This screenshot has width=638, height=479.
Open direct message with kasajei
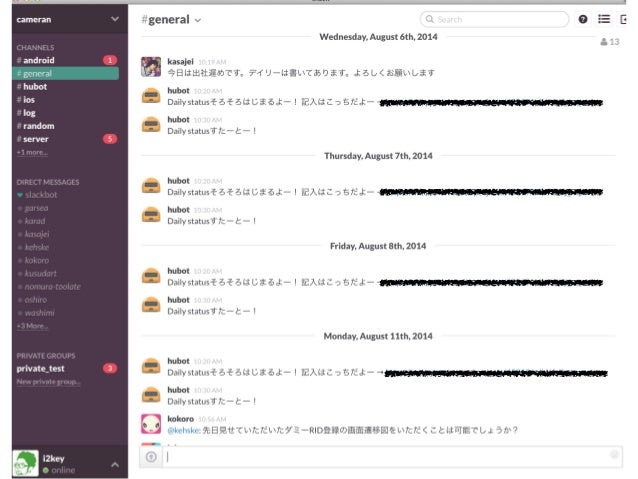(37, 234)
